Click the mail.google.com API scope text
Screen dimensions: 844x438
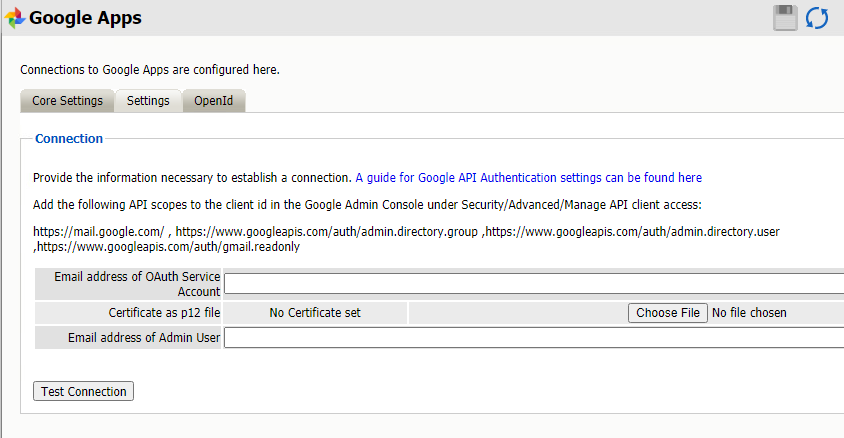pyautogui.click(x=98, y=232)
